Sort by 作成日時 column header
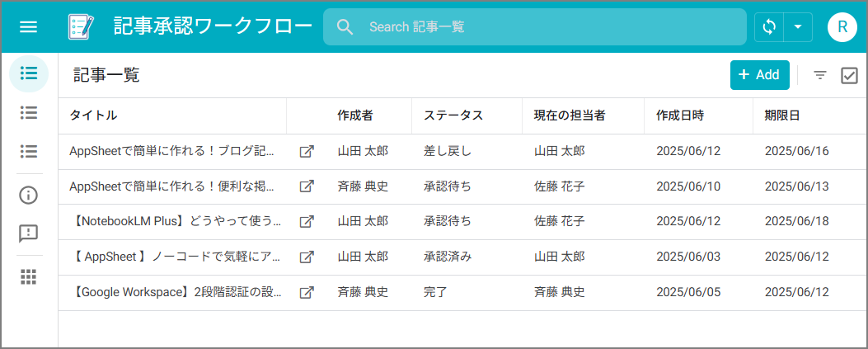This screenshot has height=349, width=868. pyautogui.click(x=680, y=116)
